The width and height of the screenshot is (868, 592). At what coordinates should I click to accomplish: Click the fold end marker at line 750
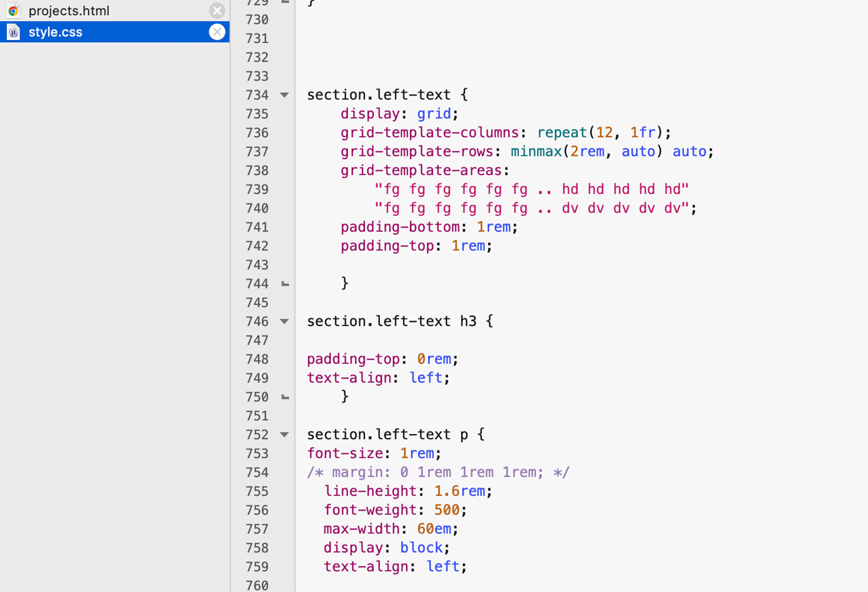pos(285,397)
